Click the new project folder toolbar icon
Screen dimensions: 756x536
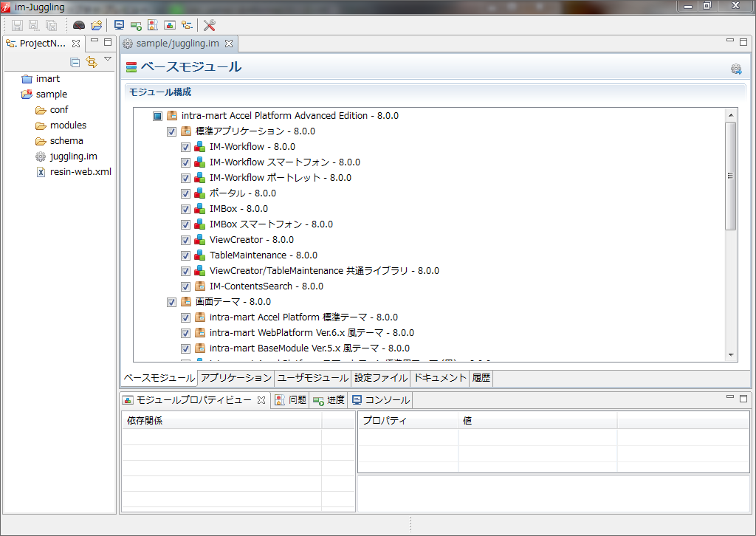point(97,25)
